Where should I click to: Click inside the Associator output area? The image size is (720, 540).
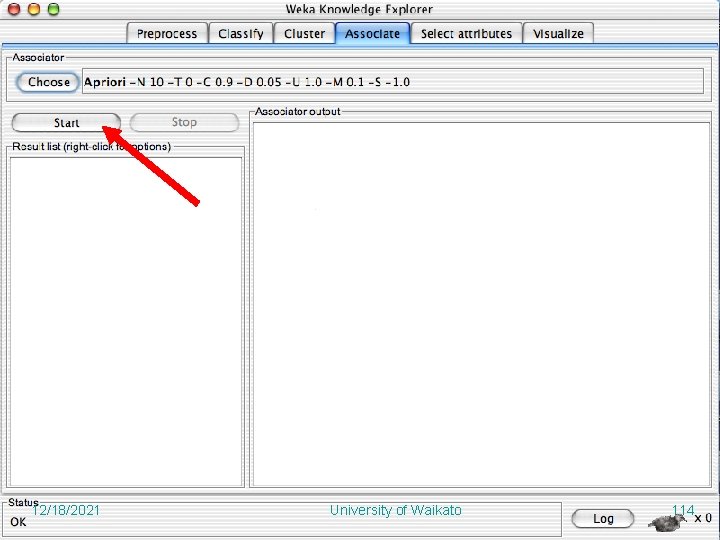pyautogui.click(x=481, y=304)
